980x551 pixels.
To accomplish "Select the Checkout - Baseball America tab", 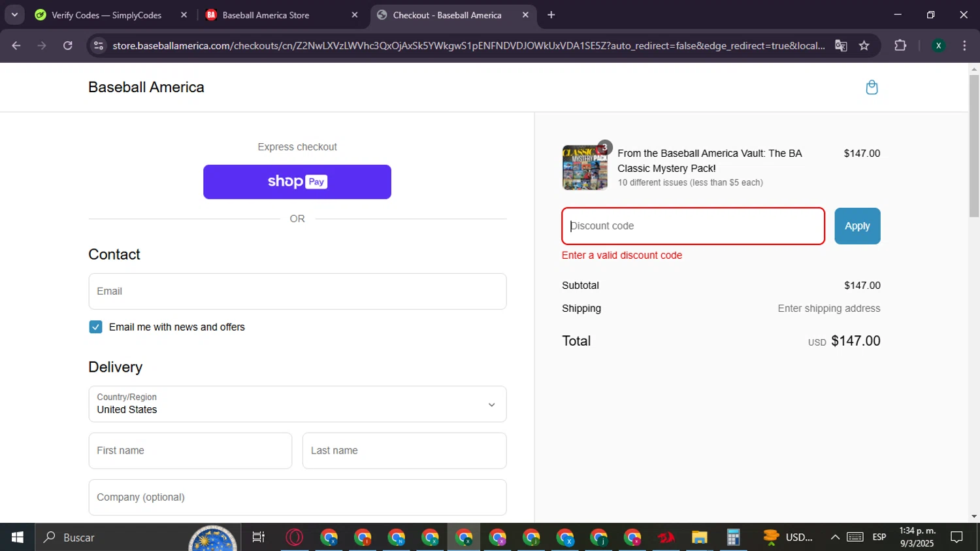I will (x=448, y=15).
